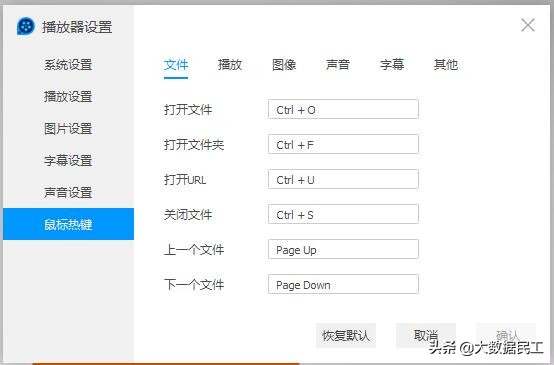This screenshot has height=365, width=554.
Task: Switch to the 字幕 tab
Action: 392,65
